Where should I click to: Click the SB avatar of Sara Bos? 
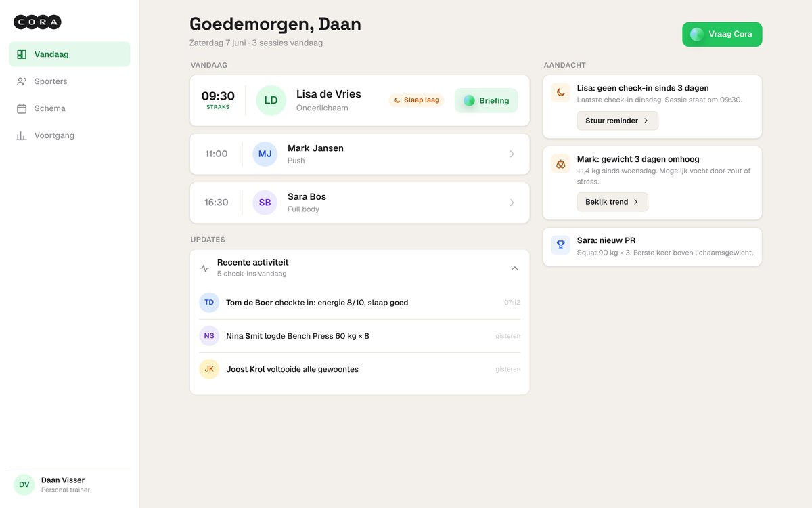coord(265,203)
